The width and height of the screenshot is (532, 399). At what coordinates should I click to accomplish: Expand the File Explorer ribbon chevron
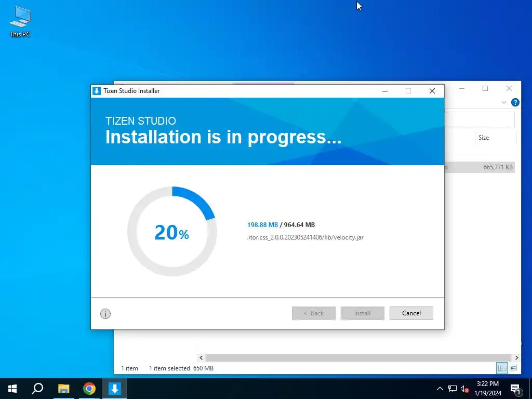(x=504, y=102)
